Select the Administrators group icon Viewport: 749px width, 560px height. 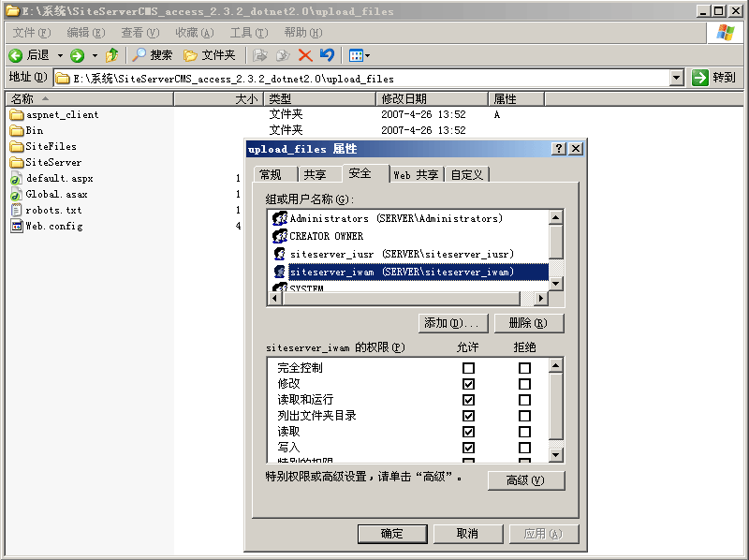[279, 218]
